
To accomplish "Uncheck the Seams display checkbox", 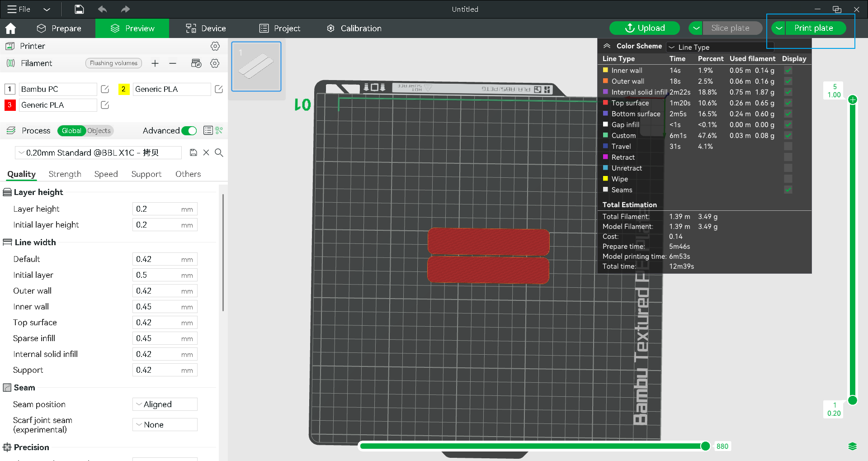I will point(788,190).
